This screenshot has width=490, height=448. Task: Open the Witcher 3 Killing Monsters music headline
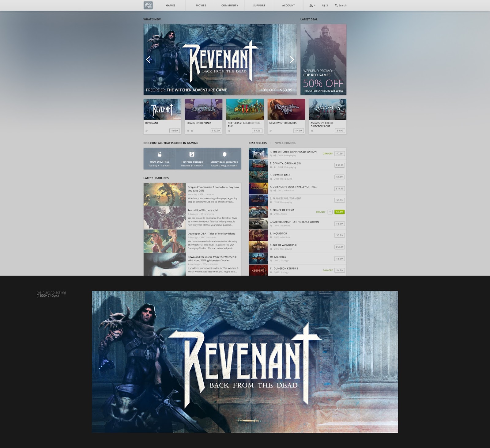tap(212, 259)
